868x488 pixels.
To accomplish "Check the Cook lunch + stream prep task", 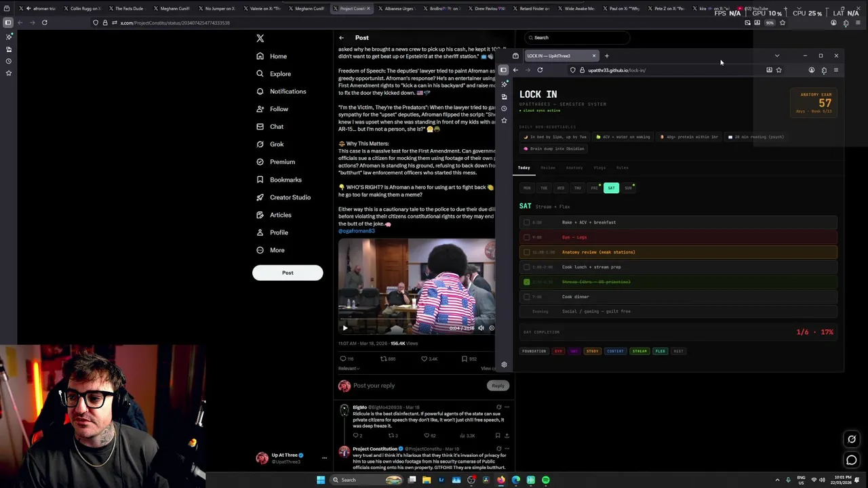I will click(527, 267).
